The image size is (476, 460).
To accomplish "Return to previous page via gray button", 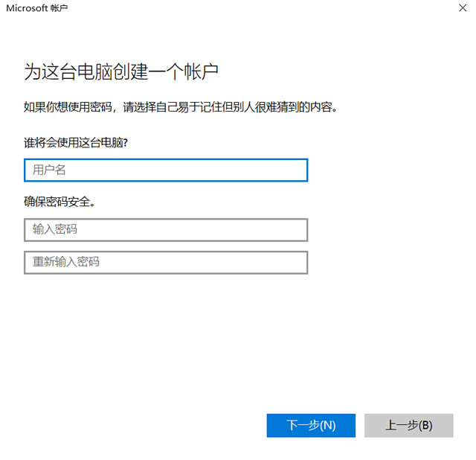I will 408,425.
